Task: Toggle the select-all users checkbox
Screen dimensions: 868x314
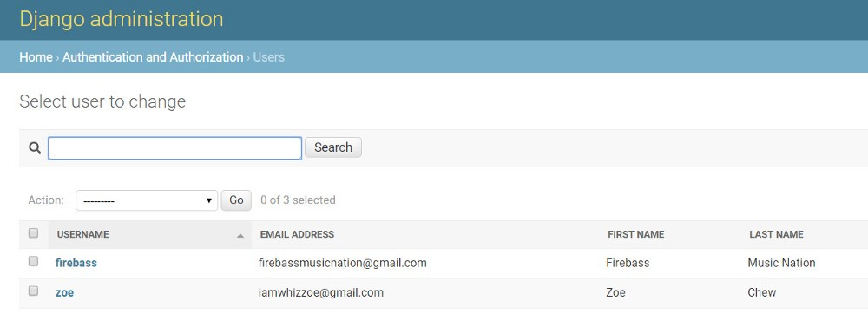Action: tap(33, 233)
